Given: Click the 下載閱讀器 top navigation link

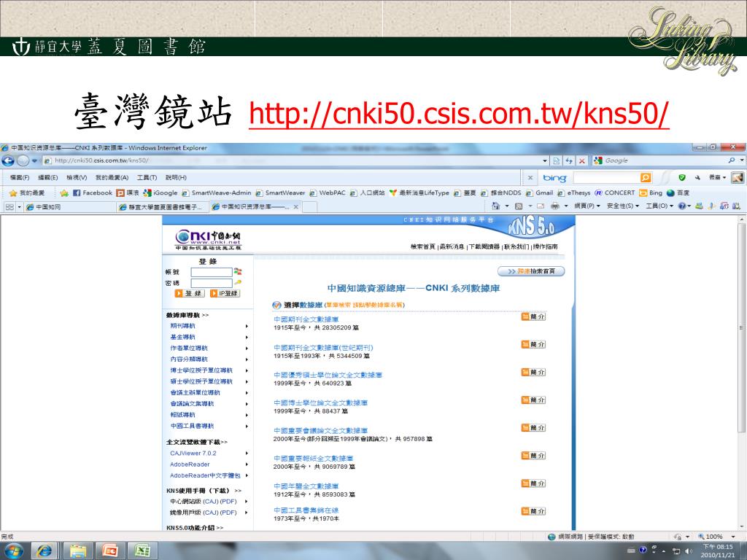Looking at the screenshot, I should point(484,246).
